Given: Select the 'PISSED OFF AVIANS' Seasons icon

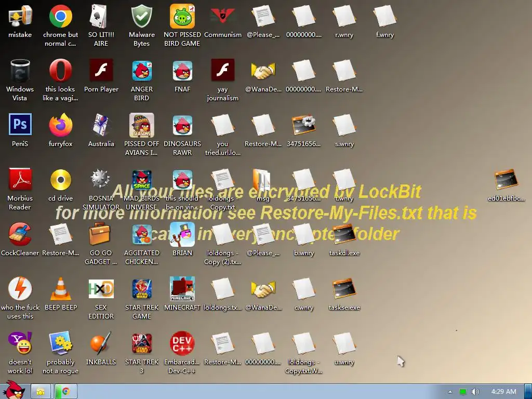Looking at the screenshot, I should 141,125.
